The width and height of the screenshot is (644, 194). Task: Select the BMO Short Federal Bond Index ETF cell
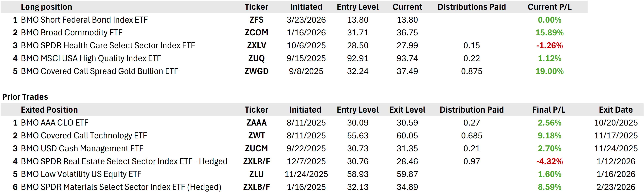(84, 20)
